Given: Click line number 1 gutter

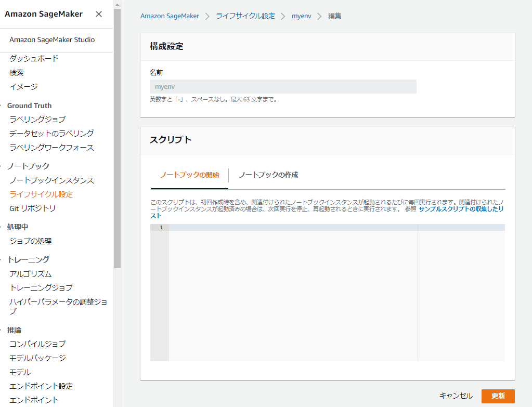Looking at the screenshot, I should 160,227.
